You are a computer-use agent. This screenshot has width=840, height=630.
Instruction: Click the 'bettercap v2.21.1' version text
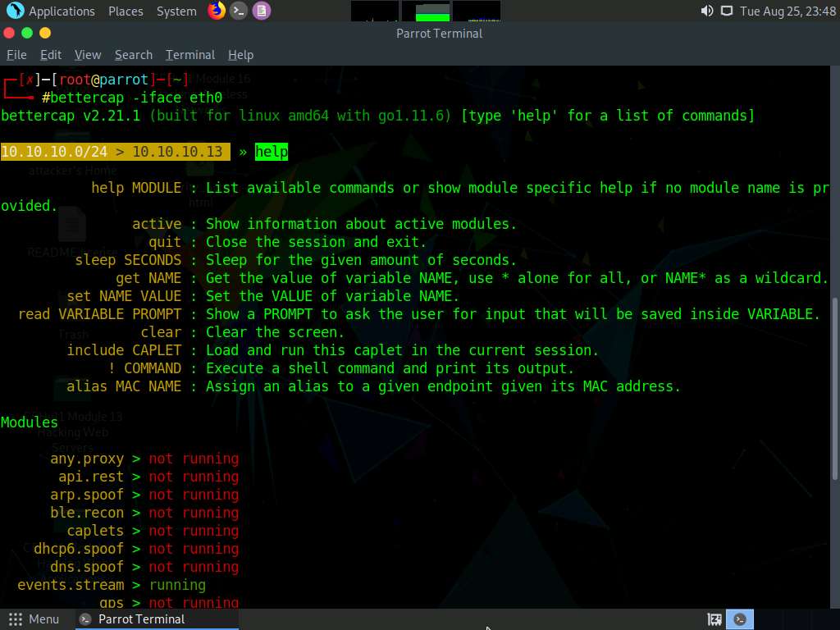pyautogui.click(x=71, y=116)
